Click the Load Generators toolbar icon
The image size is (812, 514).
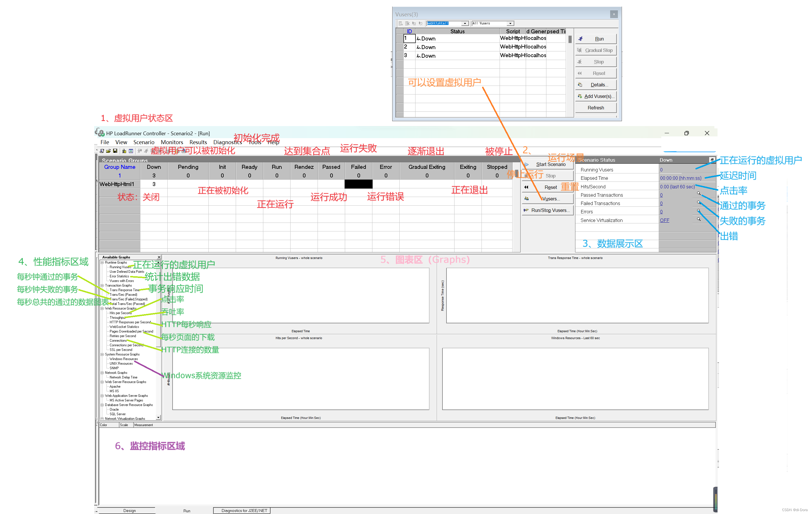(x=124, y=151)
